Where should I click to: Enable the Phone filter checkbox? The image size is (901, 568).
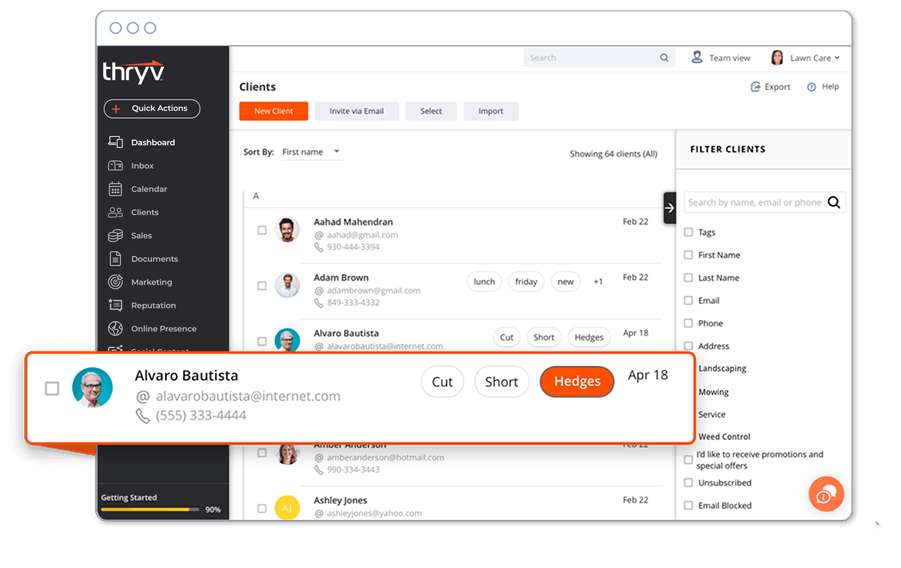[688, 323]
